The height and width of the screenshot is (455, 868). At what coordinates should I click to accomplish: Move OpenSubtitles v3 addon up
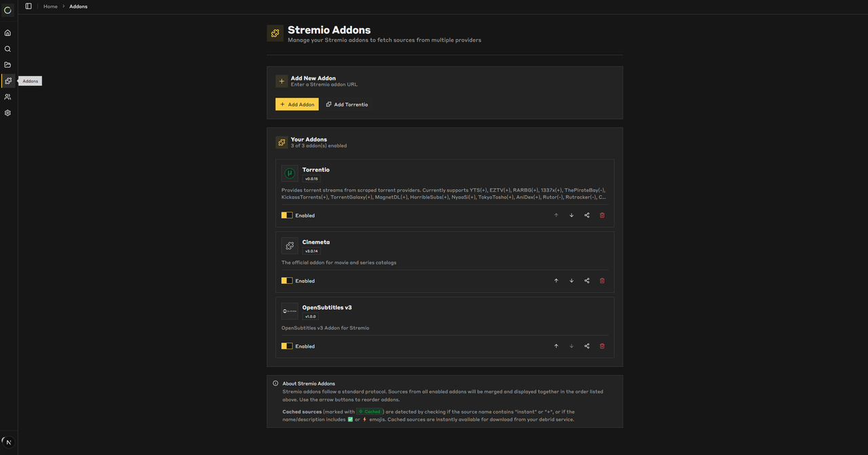(556, 346)
